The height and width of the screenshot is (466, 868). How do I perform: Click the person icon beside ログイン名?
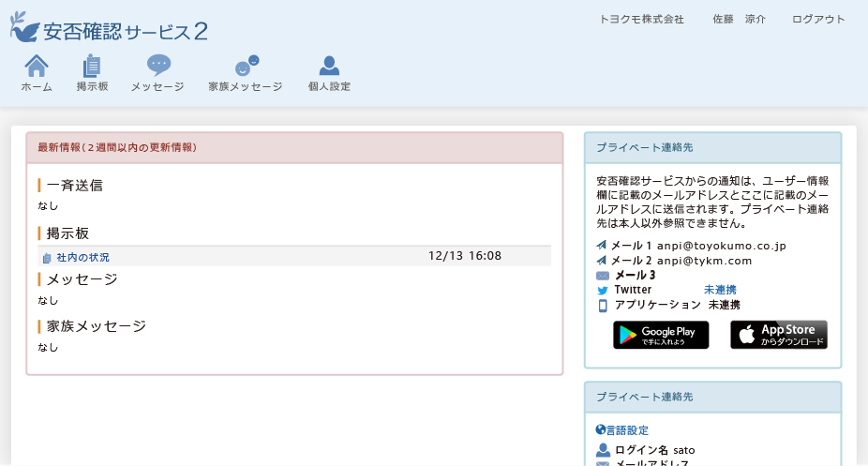[x=603, y=450]
